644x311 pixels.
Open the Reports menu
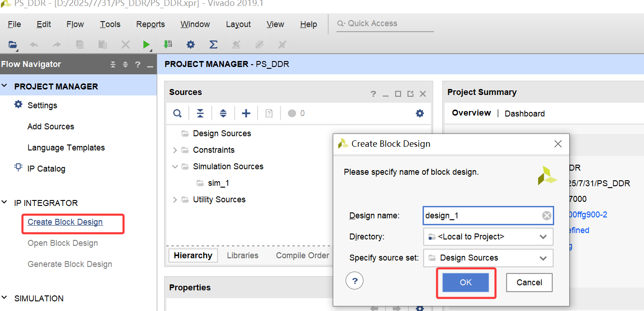coord(150,24)
